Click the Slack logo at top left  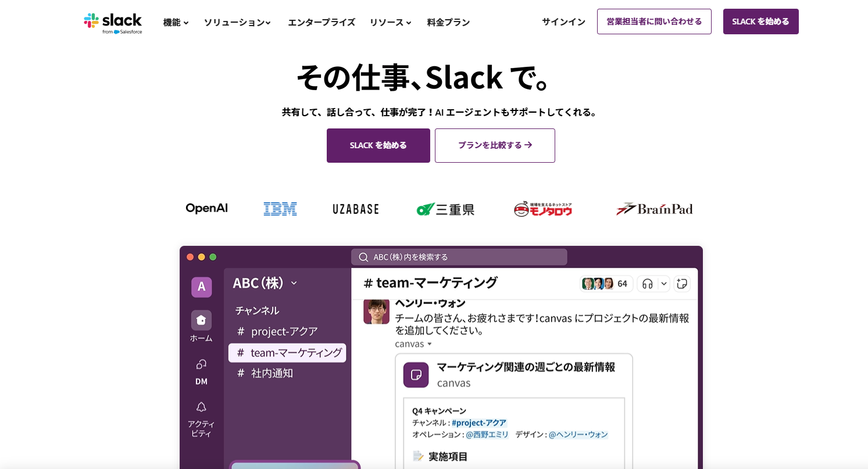coord(113,22)
